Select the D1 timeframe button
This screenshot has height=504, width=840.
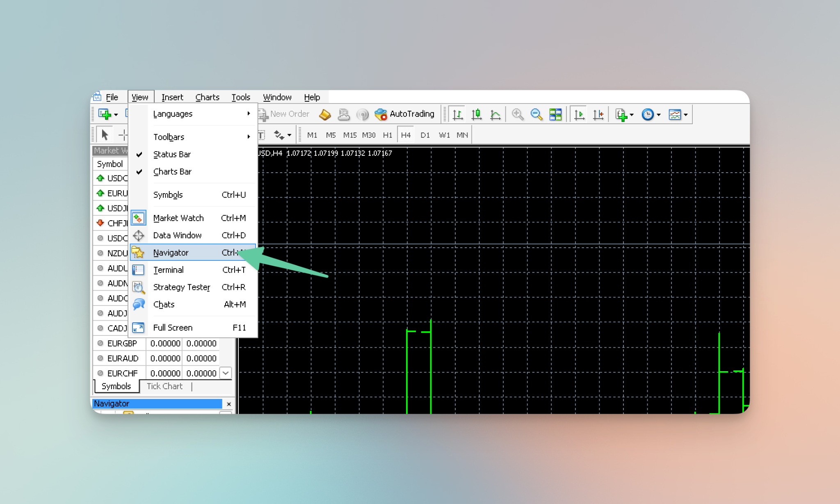coord(425,135)
